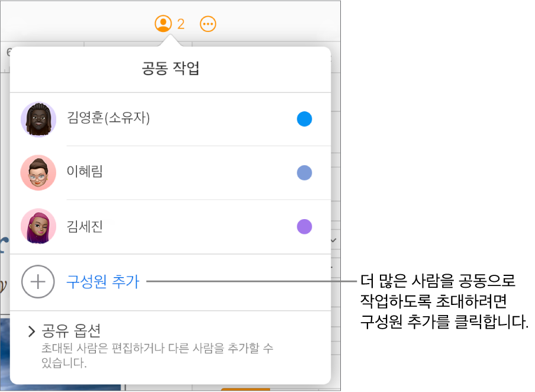Click the plus icon beside 구성원 추가
This screenshot has width=535, height=392.
pyautogui.click(x=38, y=282)
